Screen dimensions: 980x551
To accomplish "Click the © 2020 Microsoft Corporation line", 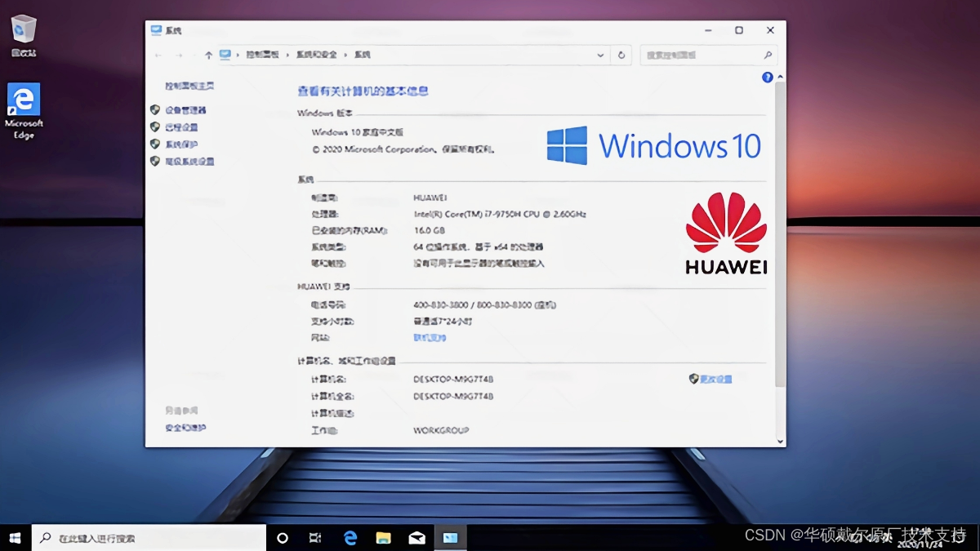I will click(x=403, y=150).
